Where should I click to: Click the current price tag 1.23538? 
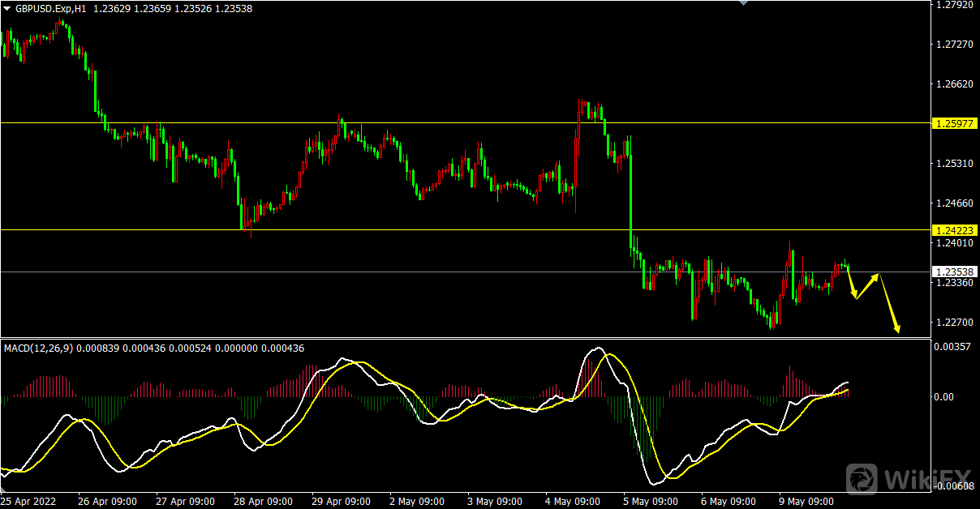954,272
